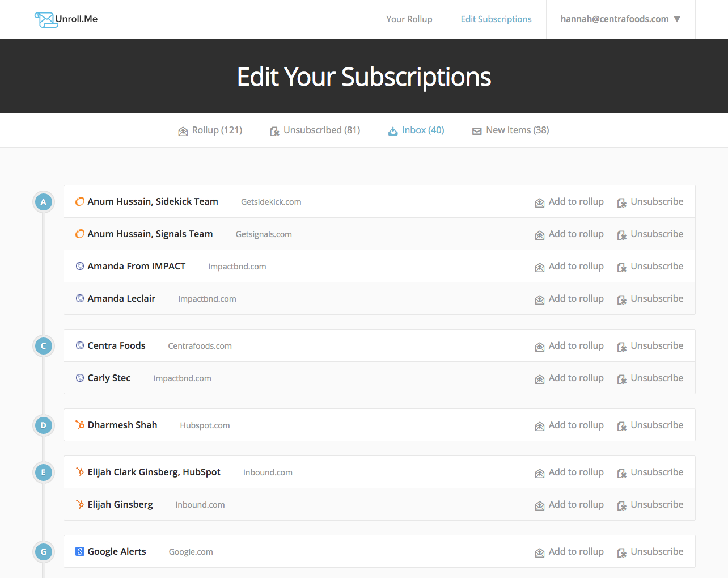Click HubSpot icon beside Dharmesh Shah
This screenshot has height=578, width=728.
click(80, 425)
